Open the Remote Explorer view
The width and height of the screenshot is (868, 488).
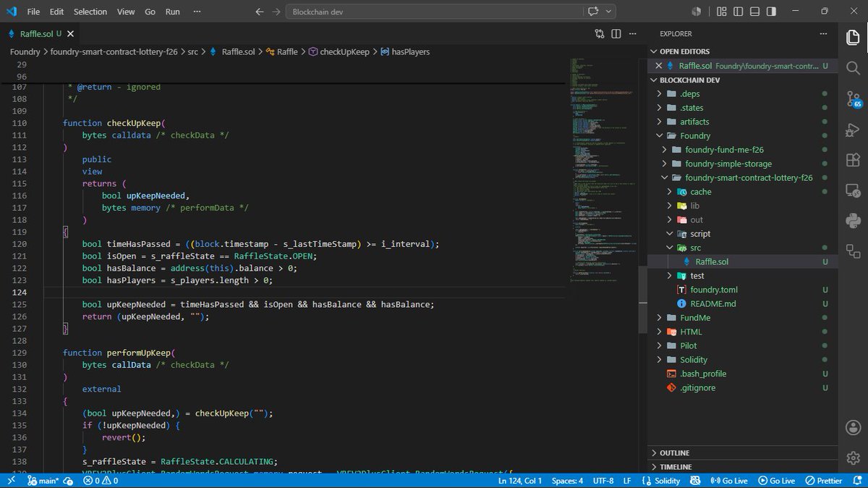(x=853, y=190)
